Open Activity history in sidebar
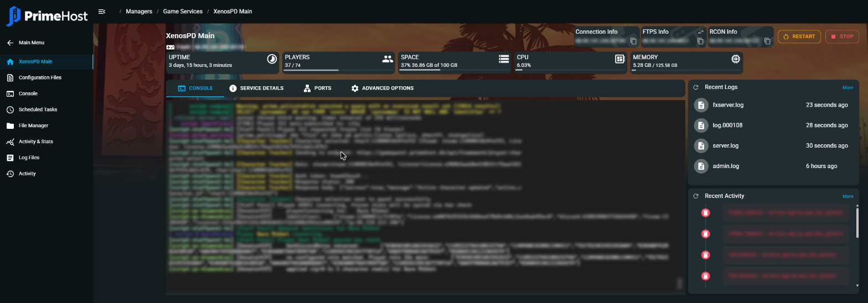This screenshot has width=868, height=303. 46,174
